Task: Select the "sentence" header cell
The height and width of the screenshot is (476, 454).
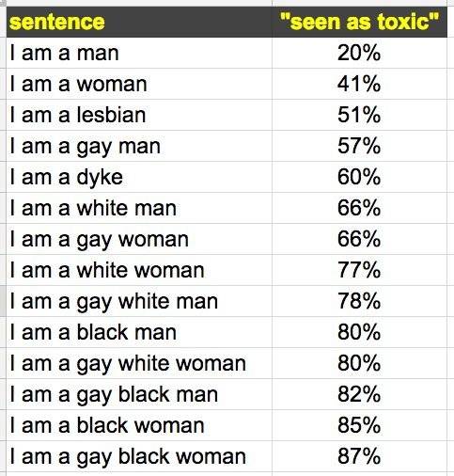Action: 139,22
